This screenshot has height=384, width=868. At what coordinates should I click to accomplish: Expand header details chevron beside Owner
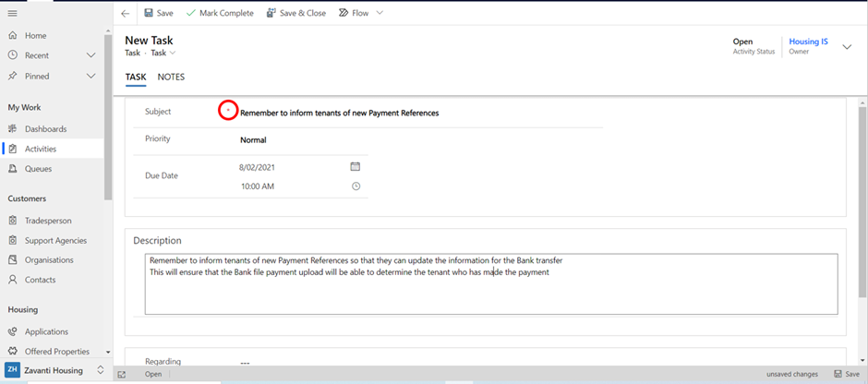click(847, 47)
